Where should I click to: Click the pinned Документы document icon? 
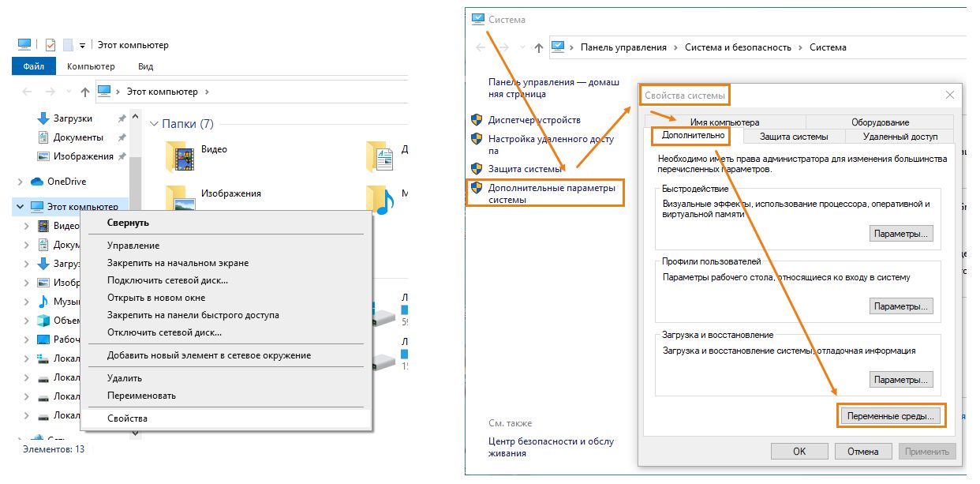43,137
